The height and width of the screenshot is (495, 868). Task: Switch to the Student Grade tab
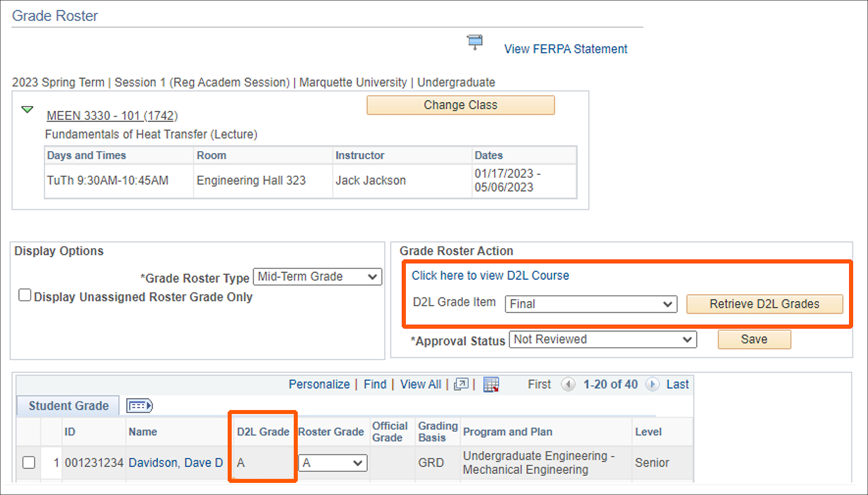tap(69, 406)
